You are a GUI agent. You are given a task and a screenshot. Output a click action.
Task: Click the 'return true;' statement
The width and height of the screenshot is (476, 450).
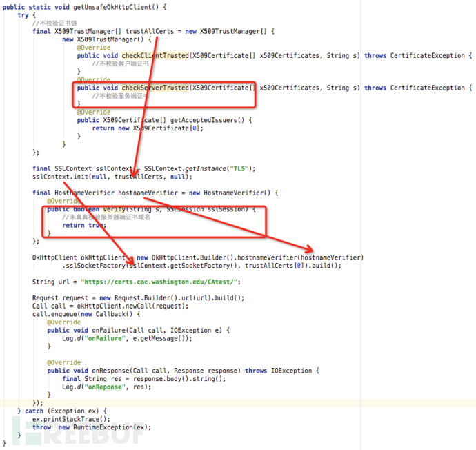click(x=84, y=225)
